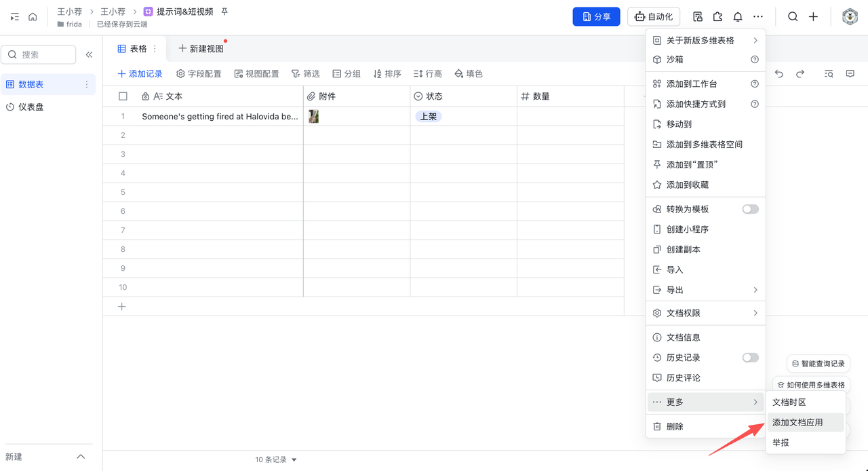
Task: Click the attachment thumbnail in row 1
Action: (313, 117)
